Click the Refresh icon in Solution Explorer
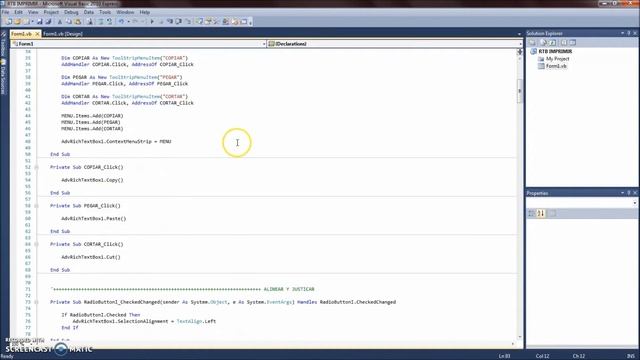The image size is (640, 360). 552,42
